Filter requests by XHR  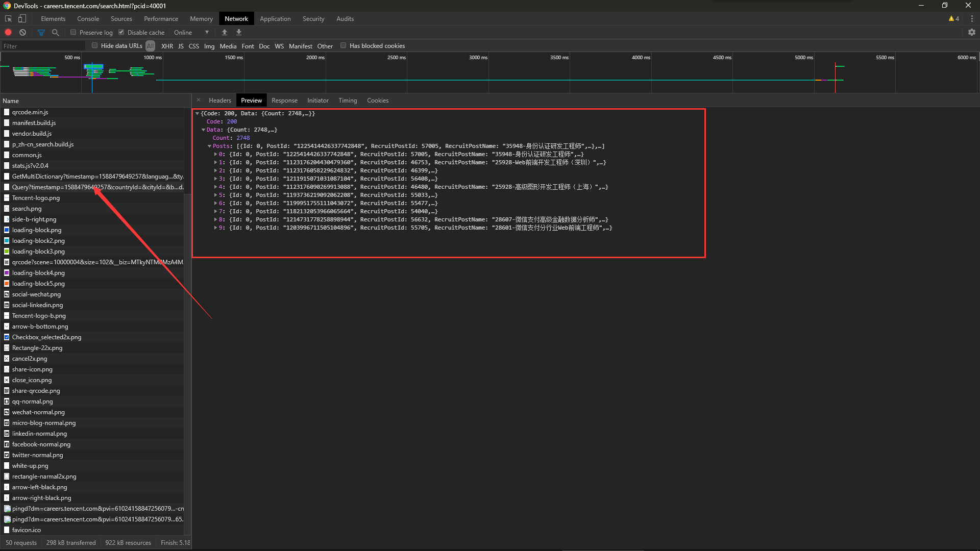click(167, 46)
